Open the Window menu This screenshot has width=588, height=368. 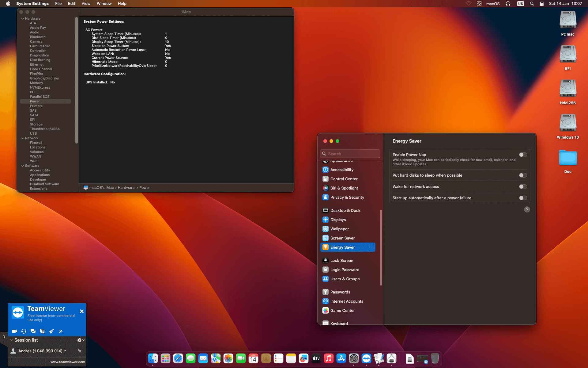(x=104, y=4)
